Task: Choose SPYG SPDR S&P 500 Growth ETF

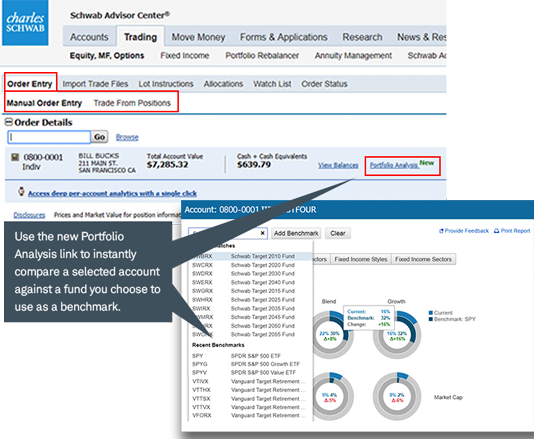Action: click(x=251, y=364)
